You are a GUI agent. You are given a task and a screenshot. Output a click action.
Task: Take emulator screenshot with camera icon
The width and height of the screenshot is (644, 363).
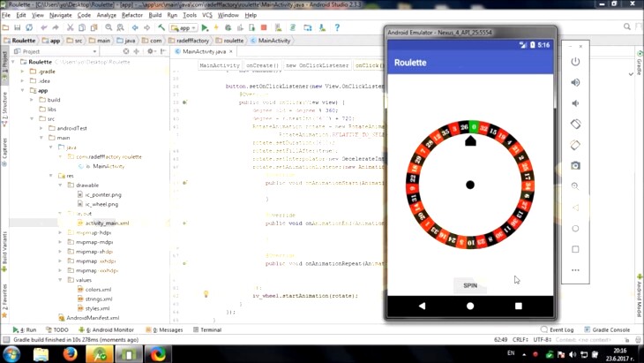point(575,165)
